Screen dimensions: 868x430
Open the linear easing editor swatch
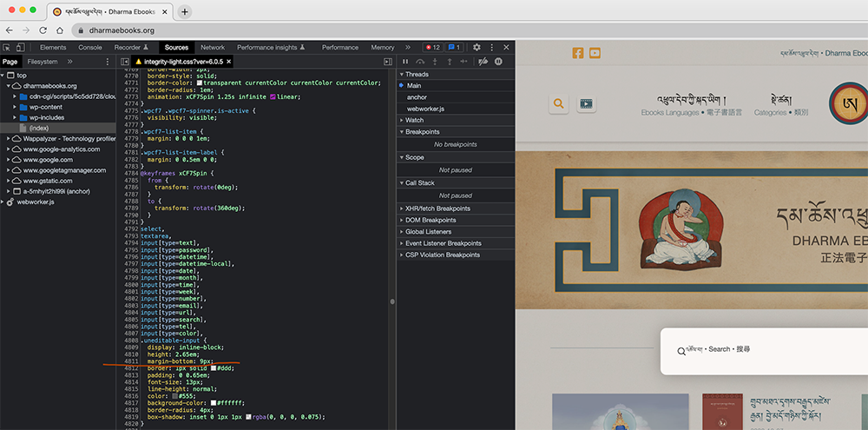pos(273,96)
